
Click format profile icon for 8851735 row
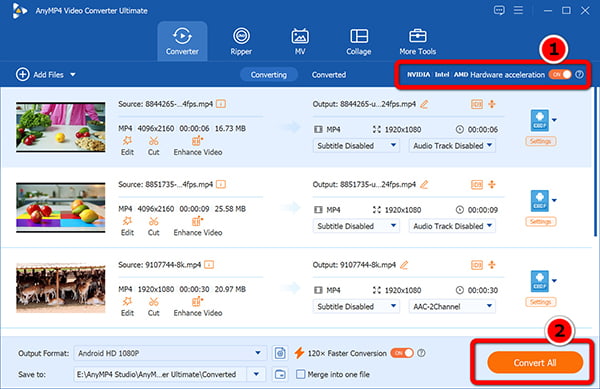(540, 200)
